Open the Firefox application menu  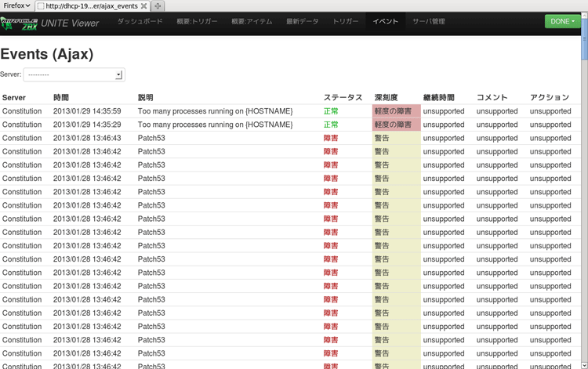click(16, 5)
